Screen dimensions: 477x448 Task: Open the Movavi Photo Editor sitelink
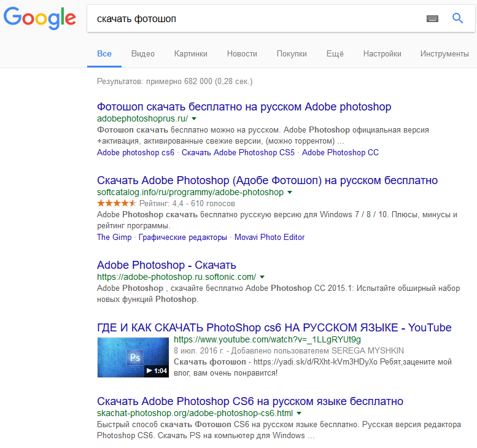click(270, 238)
